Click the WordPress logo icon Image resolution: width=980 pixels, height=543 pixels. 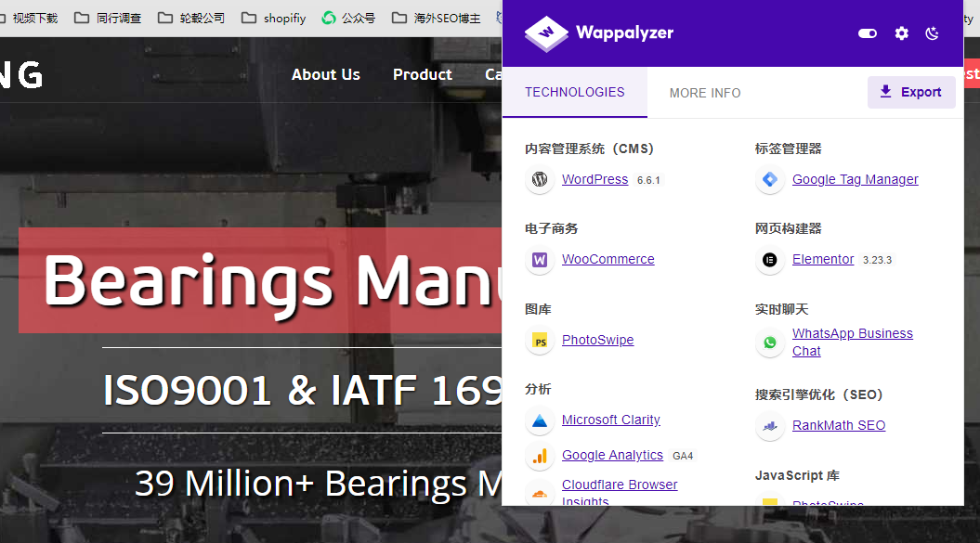click(540, 179)
